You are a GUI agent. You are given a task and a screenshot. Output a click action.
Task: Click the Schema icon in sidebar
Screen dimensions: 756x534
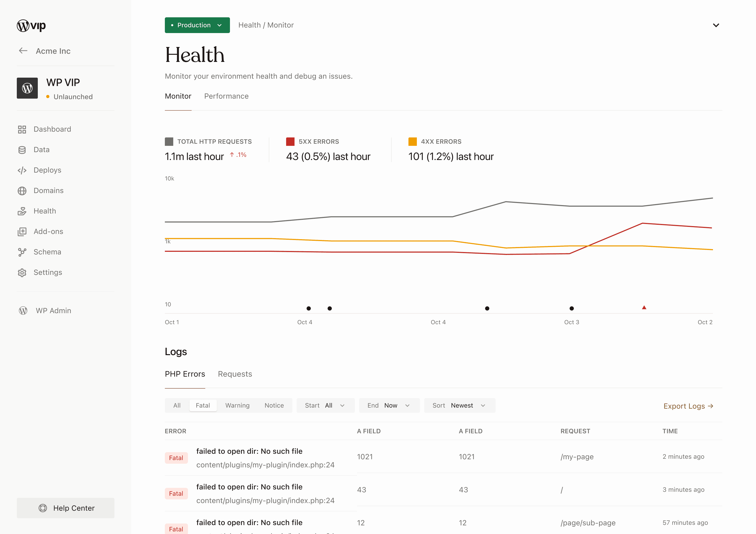pyautogui.click(x=22, y=252)
